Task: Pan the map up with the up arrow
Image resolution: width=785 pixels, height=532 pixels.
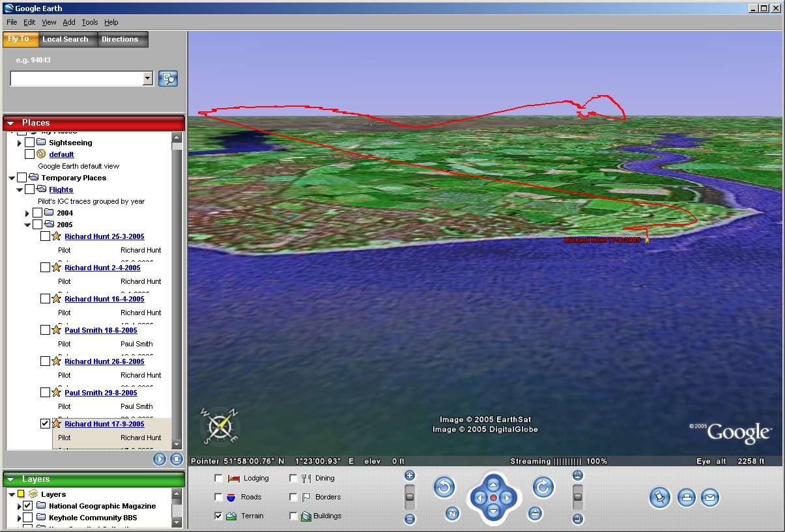Action: [493, 484]
